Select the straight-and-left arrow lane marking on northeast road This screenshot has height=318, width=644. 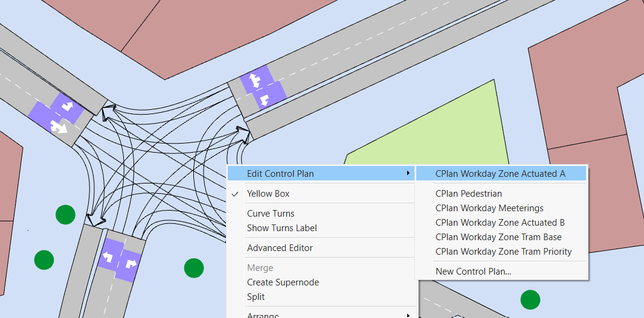click(x=255, y=79)
